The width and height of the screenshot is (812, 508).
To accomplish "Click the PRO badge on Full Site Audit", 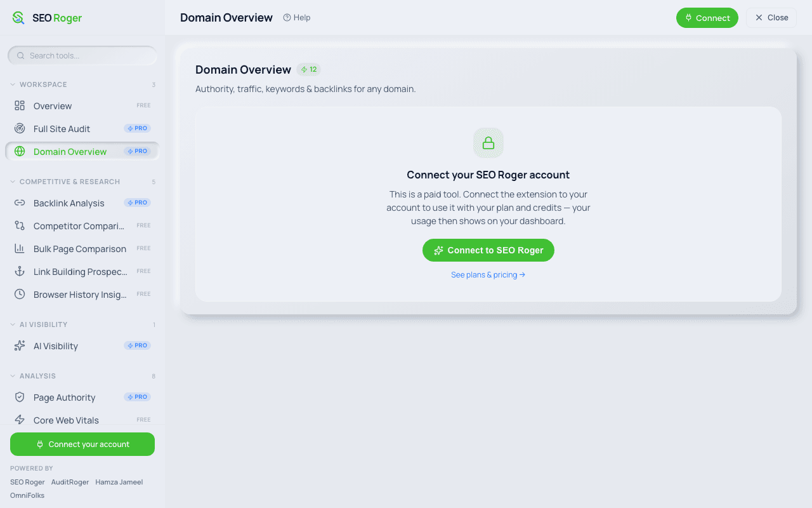I will point(137,128).
